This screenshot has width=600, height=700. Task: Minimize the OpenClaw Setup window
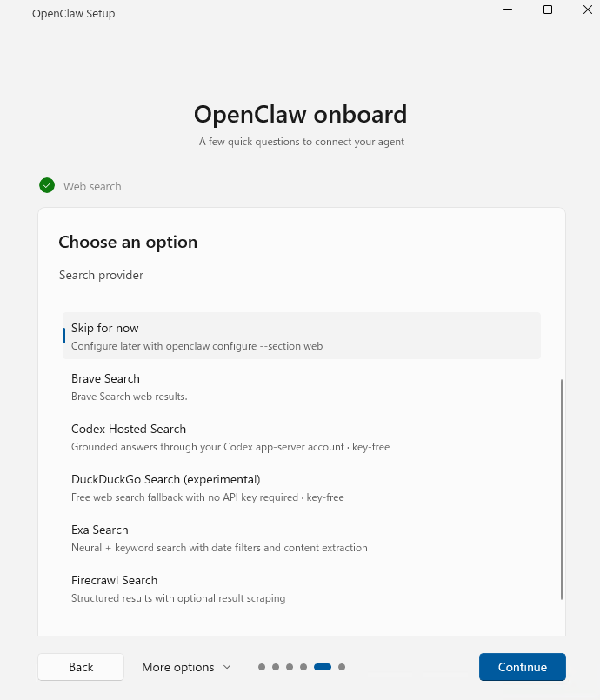pos(508,10)
